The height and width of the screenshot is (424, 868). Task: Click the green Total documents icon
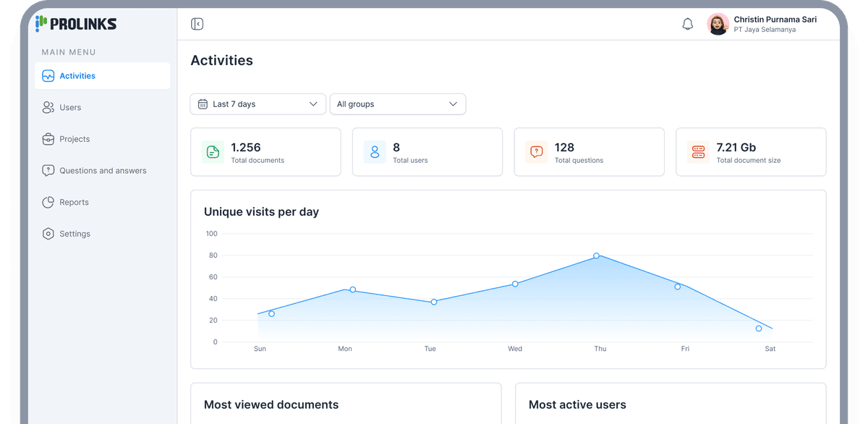213,152
